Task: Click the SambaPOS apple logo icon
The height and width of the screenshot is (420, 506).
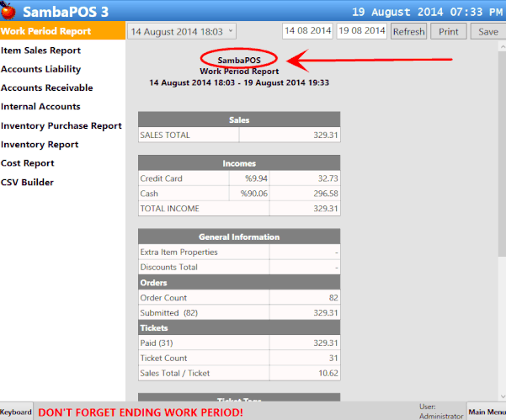Action: tap(8, 11)
